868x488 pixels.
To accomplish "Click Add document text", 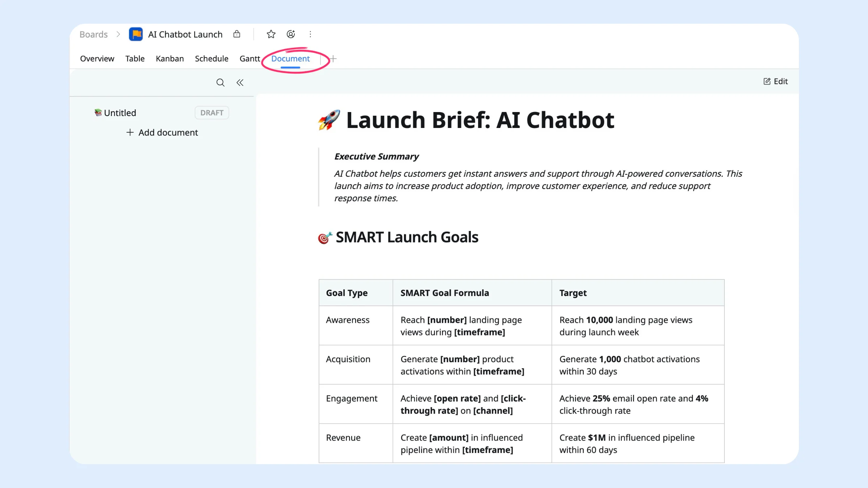I will click(168, 132).
